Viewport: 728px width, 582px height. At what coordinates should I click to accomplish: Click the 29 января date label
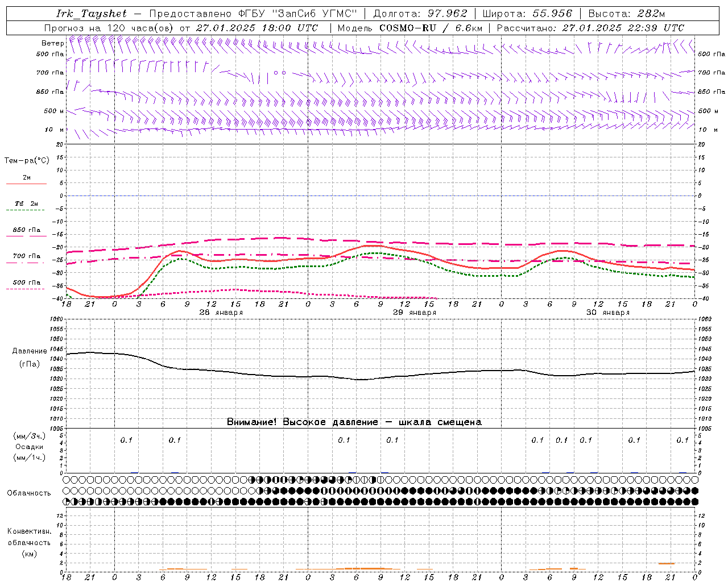click(x=415, y=313)
